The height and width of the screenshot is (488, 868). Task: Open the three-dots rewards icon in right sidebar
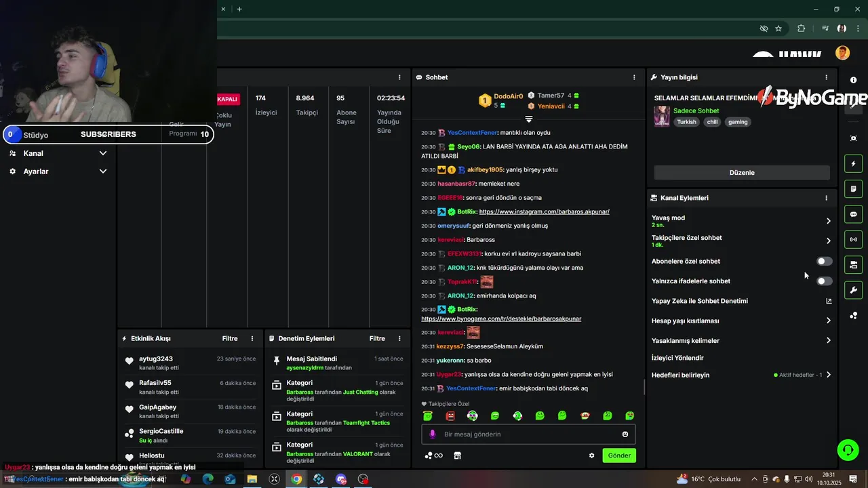[x=853, y=315]
